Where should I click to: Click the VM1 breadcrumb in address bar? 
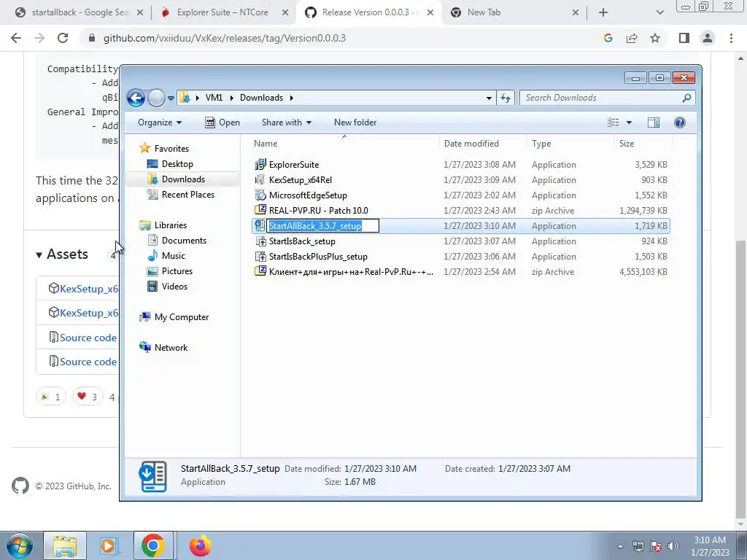[x=214, y=98]
